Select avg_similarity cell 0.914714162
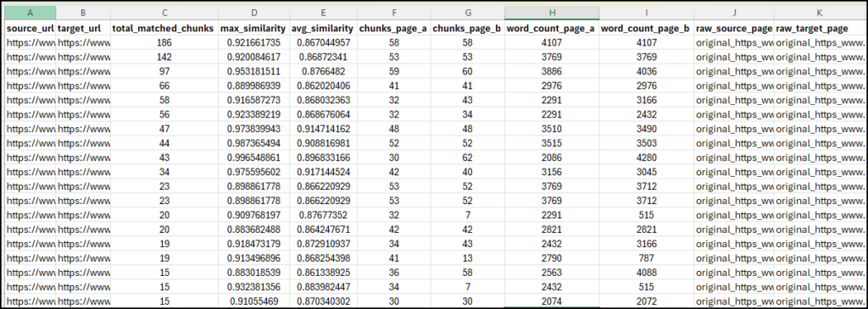The height and width of the screenshot is (309, 868). click(323, 129)
